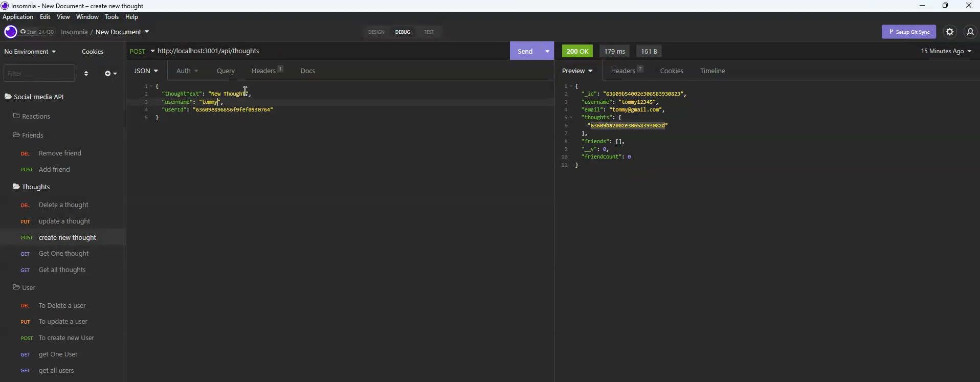Open the Edit menu

(x=45, y=17)
